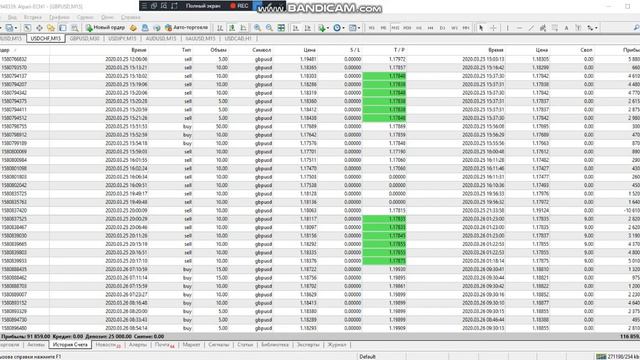Image resolution: width=640 pixels, height=360 pixels.
Task: Draw a horizontal line tool
Action: click(x=519, y=28)
